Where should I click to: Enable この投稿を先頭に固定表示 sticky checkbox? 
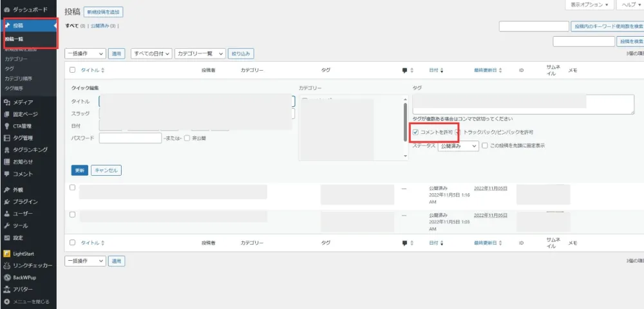tap(485, 145)
